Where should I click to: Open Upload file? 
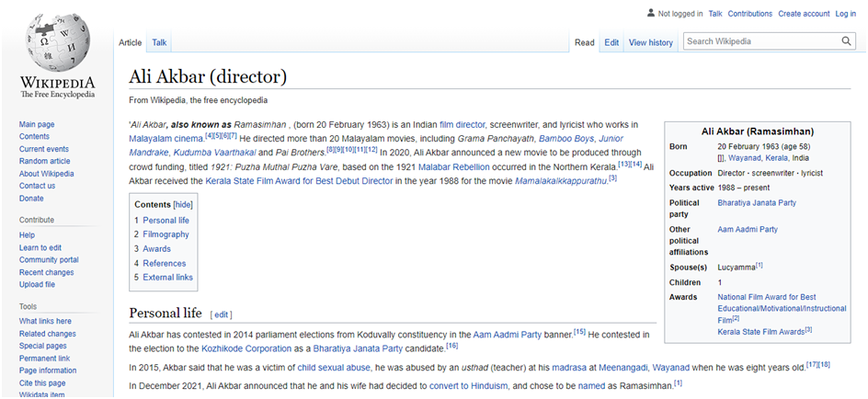click(37, 284)
